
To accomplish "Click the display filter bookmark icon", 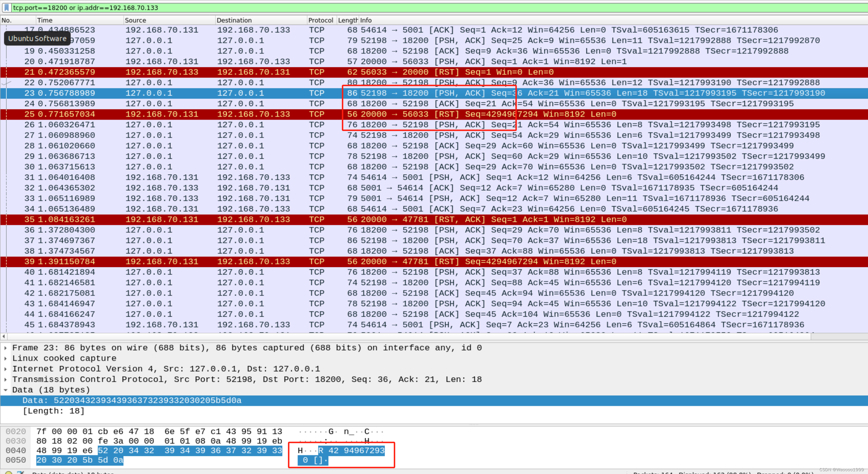I will 6,7.
